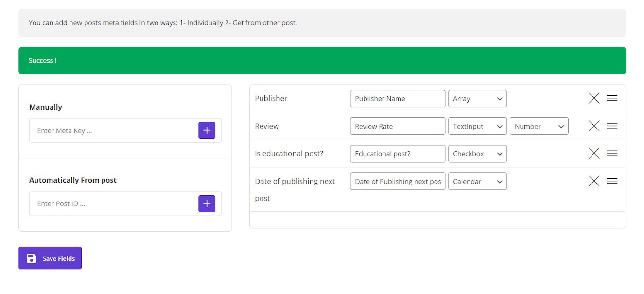Screen dimensions: 644x294
Task: Edit the Publisher Name label field
Action: click(x=397, y=98)
